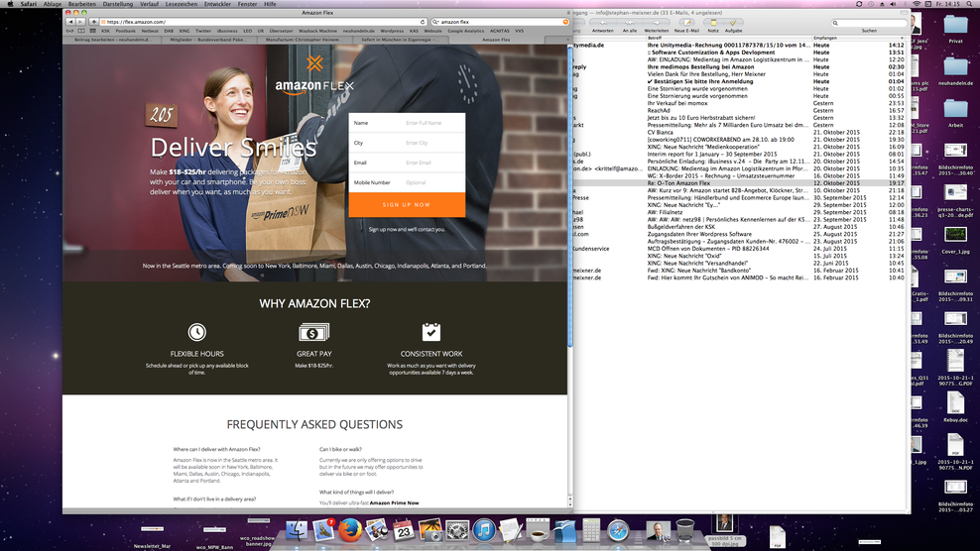This screenshot has width=980, height=551.
Task: Click XING bookmark in bookmarks bar
Action: (184, 31)
